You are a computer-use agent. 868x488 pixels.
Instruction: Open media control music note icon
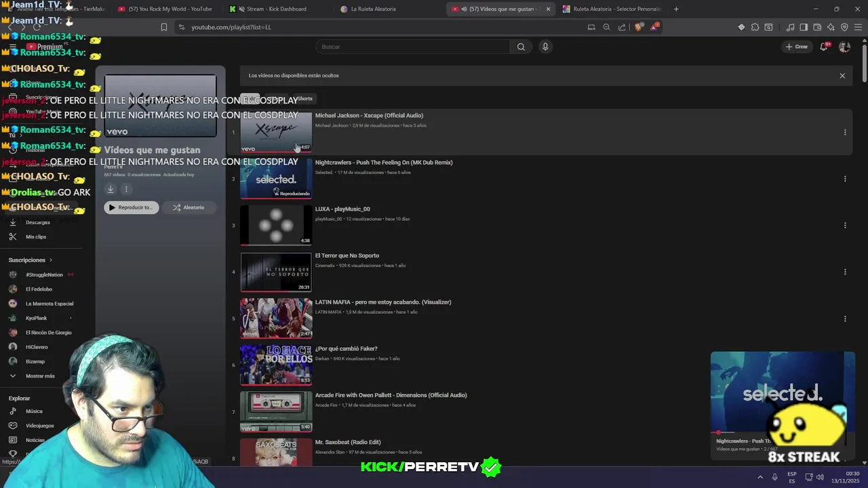[x=790, y=27]
